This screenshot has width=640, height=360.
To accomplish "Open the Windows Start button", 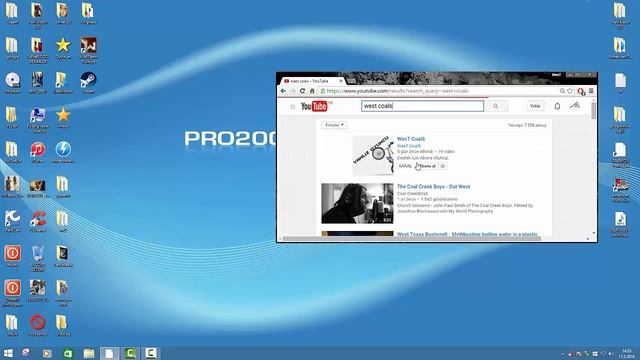I will coord(8,353).
